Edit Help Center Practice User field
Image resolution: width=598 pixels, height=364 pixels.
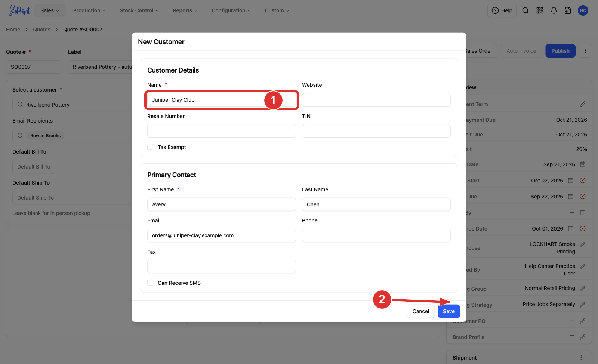(x=582, y=266)
